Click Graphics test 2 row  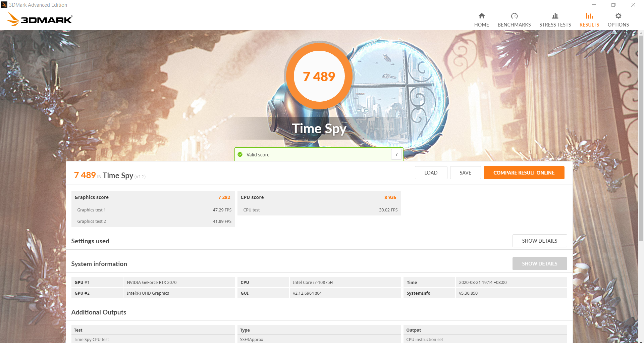[x=153, y=221]
